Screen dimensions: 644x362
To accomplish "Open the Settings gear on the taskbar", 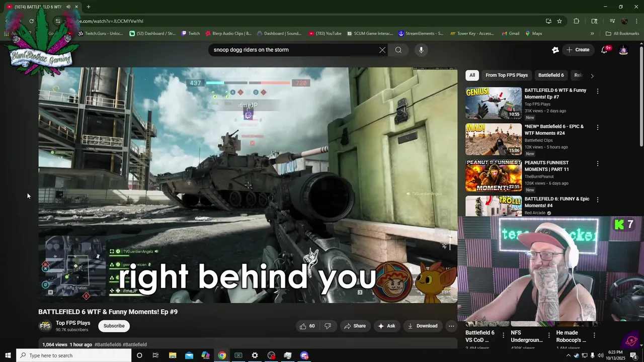I will [x=255, y=355].
